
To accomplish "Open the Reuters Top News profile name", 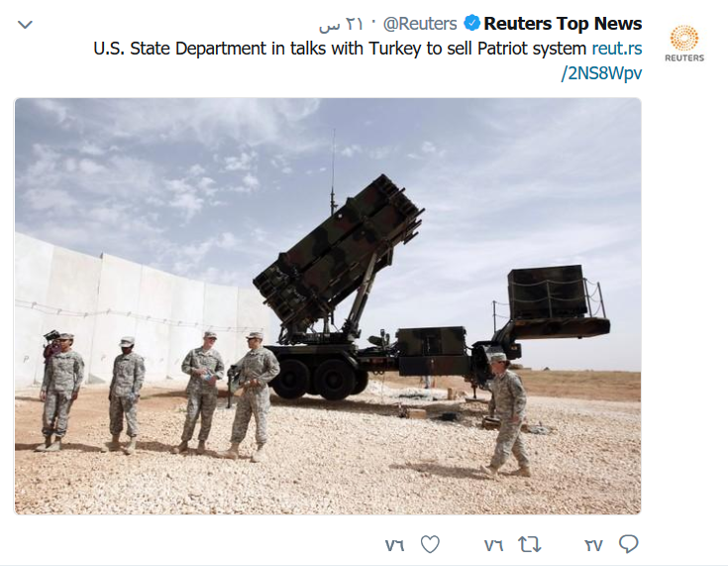I will (x=563, y=23).
